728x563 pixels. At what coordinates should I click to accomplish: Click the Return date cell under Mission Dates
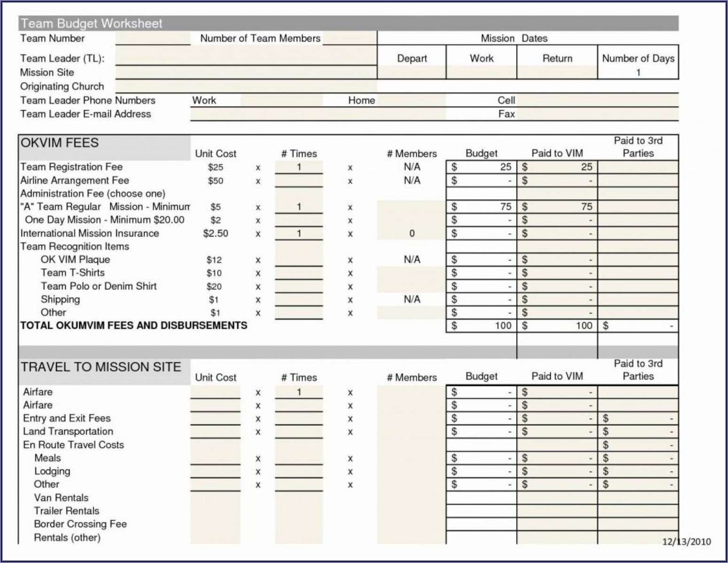[x=557, y=72]
